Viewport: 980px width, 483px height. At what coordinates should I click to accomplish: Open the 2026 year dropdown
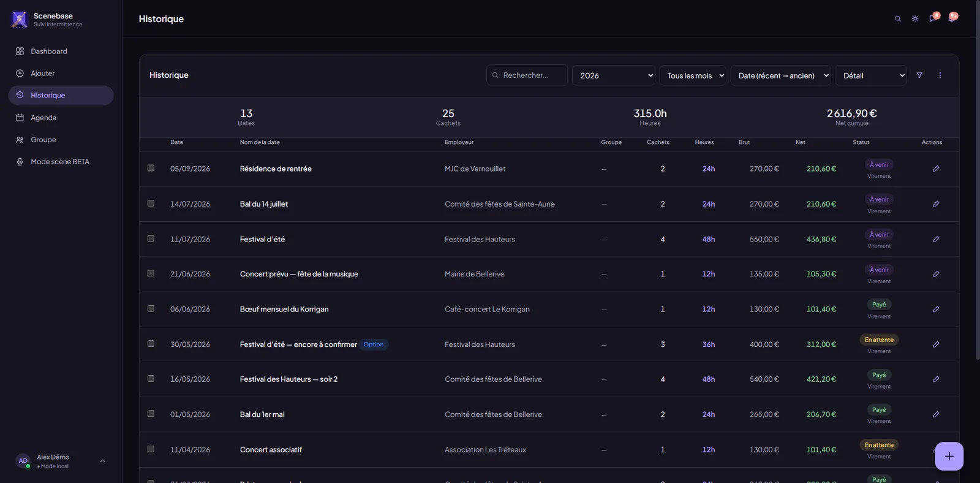(x=614, y=75)
